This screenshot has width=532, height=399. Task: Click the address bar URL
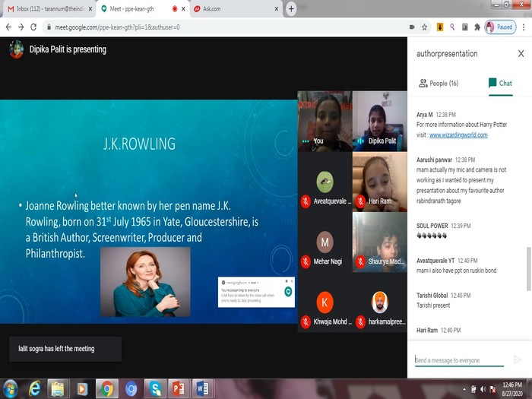tap(117, 27)
